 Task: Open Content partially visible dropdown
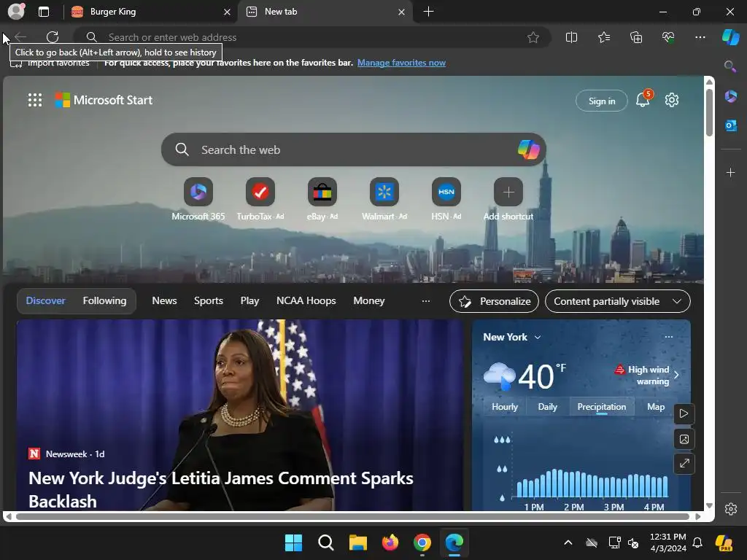pyautogui.click(x=617, y=301)
